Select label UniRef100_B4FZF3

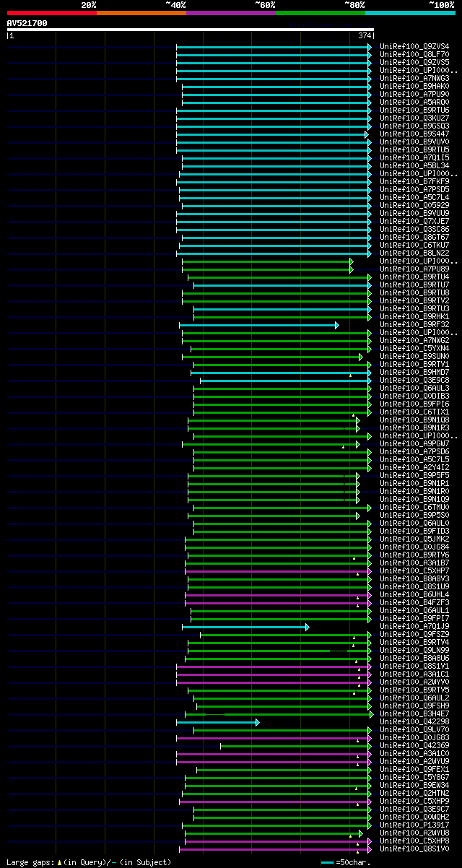tap(414, 602)
